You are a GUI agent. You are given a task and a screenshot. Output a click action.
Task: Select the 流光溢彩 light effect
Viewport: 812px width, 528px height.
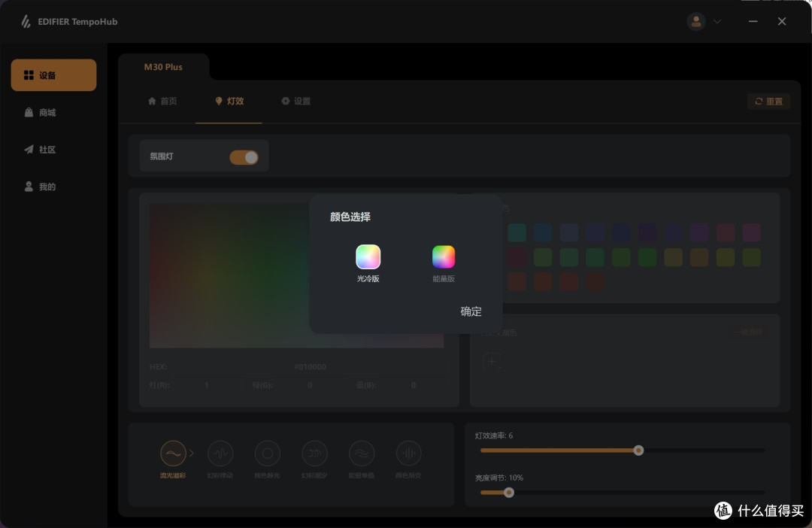[173, 454]
